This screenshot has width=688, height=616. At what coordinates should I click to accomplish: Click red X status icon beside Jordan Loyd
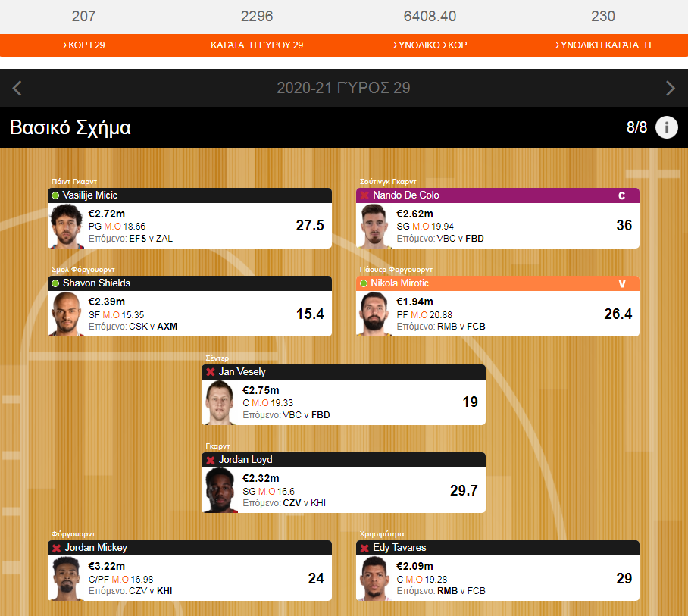click(x=211, y=460)
